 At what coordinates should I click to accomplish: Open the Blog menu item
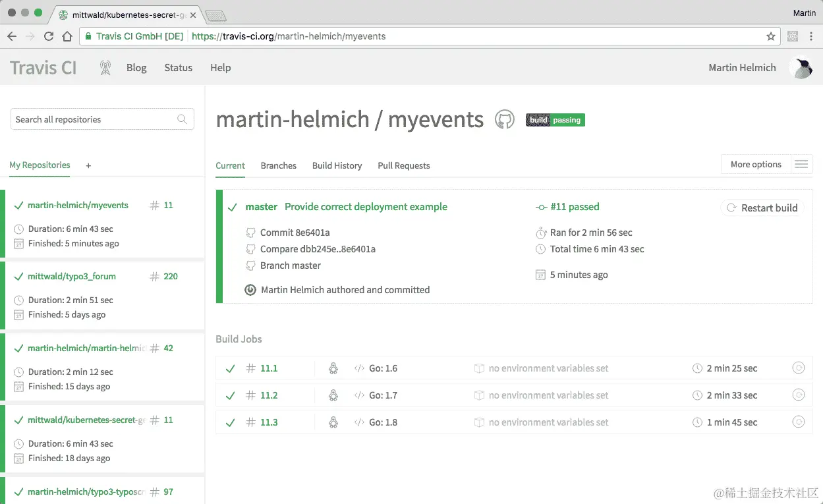[x=136, y=67]
